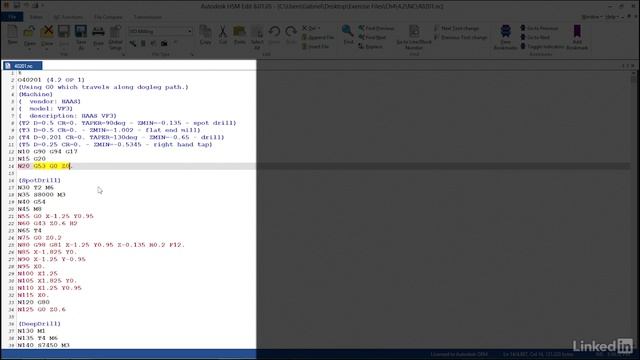Screen dimensions: 640x360
Task: Click the line beginning N80 G98 G81
Action: click(101, 245)
